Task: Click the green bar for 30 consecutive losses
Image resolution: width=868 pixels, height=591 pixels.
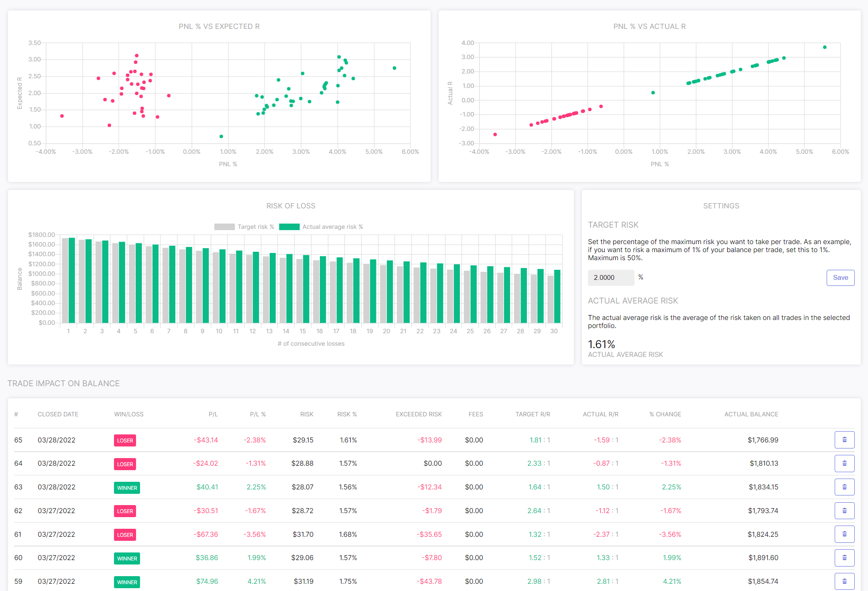Action: click(557, 296)
